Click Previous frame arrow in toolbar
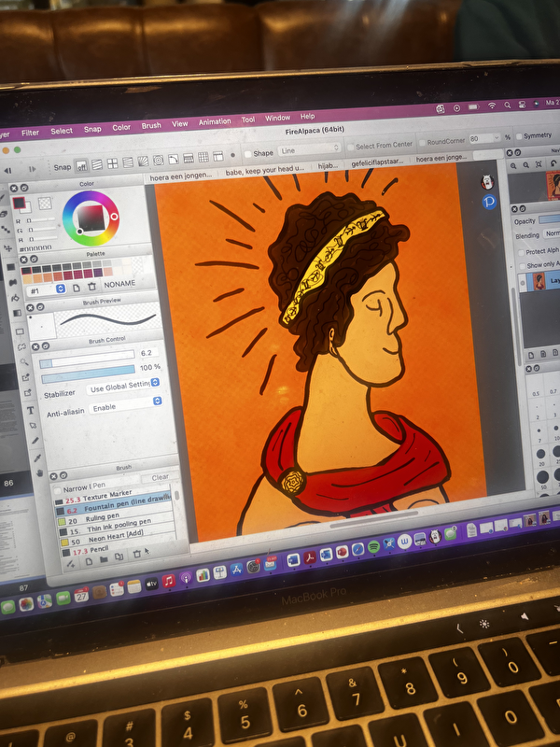 click(x=8, y=171)
